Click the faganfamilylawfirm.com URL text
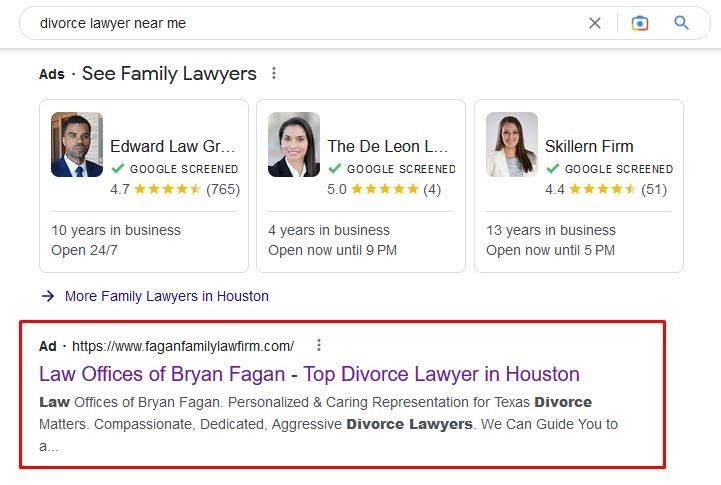721x485 pixels. tap(183, 346)
